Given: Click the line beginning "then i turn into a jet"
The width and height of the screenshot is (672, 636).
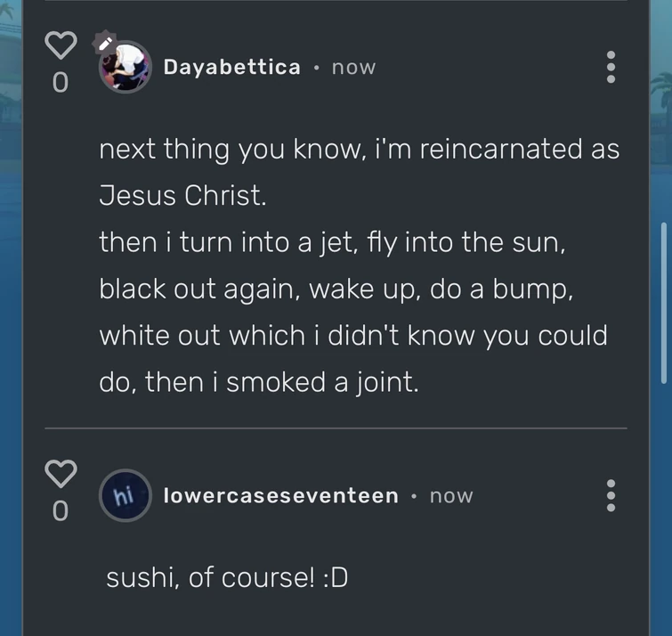Looking at the screenshot, I should point(332,243).
